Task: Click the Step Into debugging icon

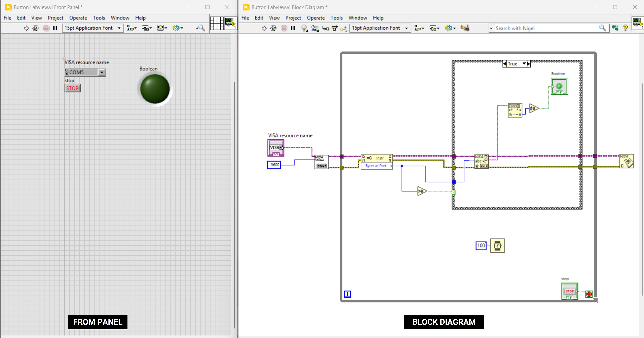Action: click(326, 28)
